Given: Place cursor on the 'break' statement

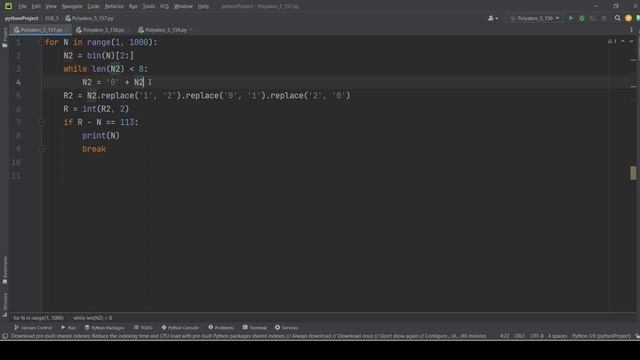Looking at the screenshot, I should [94, 149].
